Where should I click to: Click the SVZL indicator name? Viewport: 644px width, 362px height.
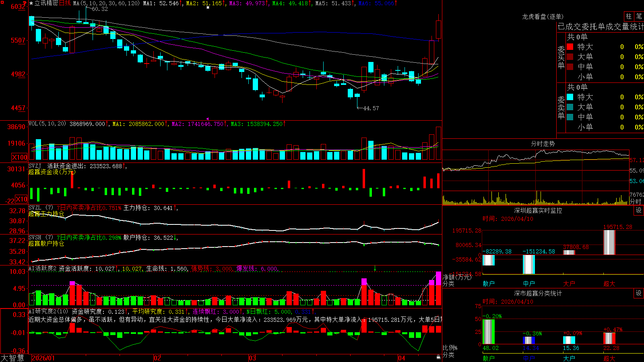click(x=35, y=208)
